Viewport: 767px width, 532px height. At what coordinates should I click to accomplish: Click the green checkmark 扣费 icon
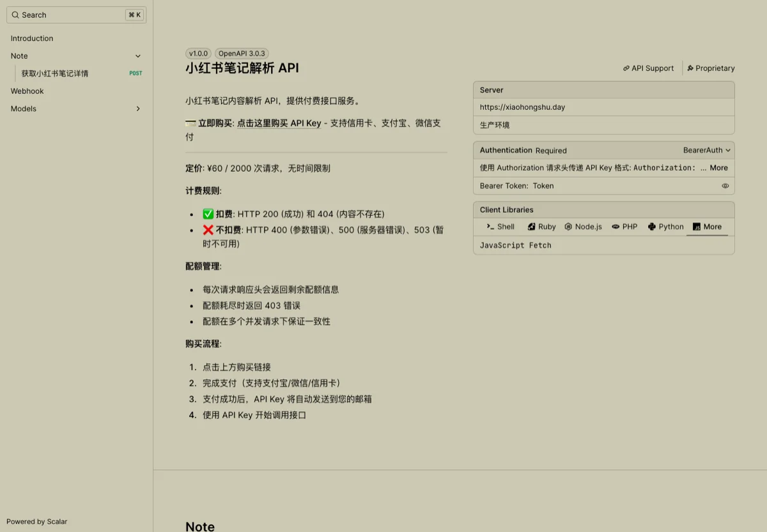pyautogui.click(x=208, y=214)
